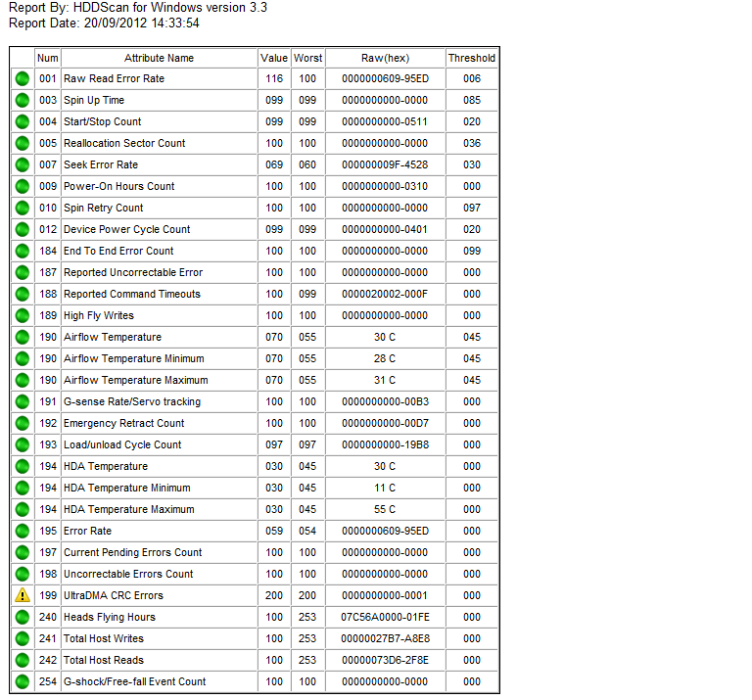Select the Seek Error Rate attribute name

click(x=101, y=164)
